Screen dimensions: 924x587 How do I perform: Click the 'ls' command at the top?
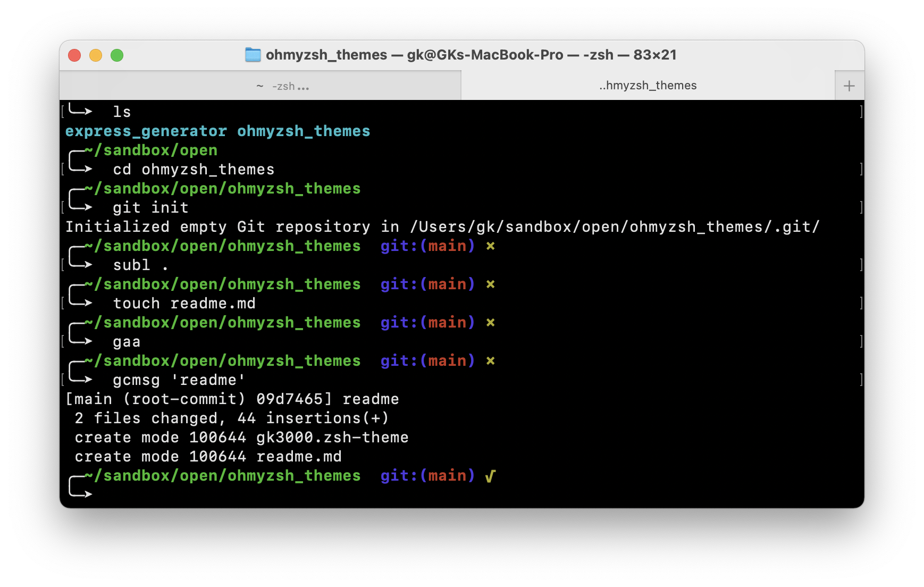[122, 112]
